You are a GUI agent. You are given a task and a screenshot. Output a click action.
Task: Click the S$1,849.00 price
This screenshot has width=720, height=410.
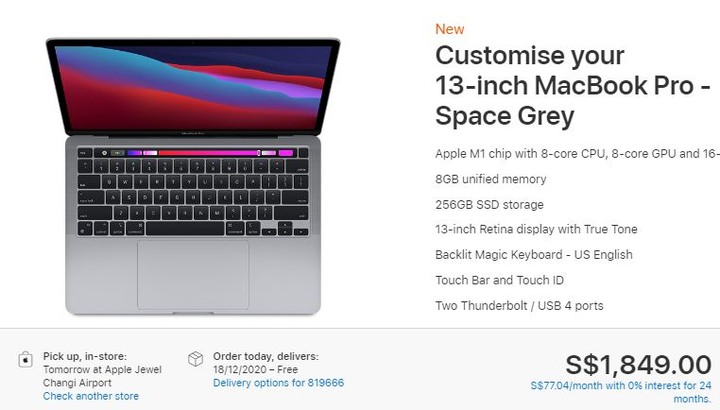pos(638,365)
